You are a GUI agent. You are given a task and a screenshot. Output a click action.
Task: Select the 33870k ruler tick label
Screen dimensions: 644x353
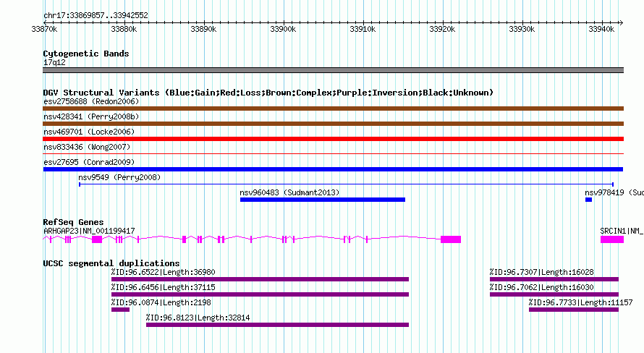pos(44,29)
